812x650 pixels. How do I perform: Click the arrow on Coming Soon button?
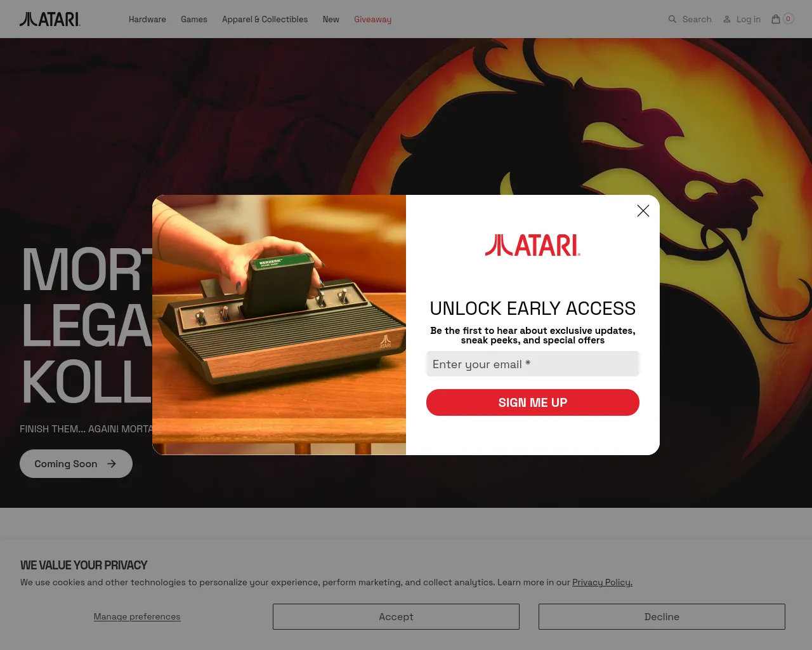112,464
